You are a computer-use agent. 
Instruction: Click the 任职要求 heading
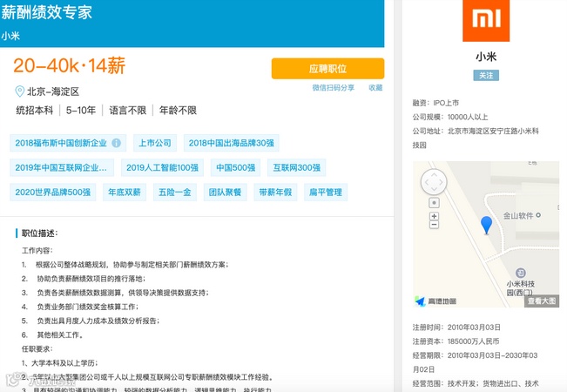[37, 349]
